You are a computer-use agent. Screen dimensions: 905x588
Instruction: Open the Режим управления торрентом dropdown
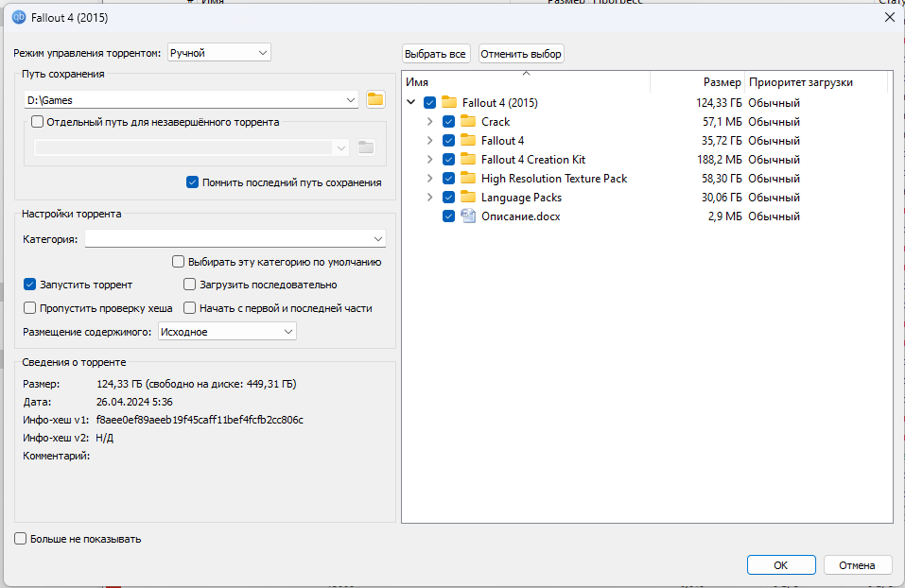[x=218, y=53]
